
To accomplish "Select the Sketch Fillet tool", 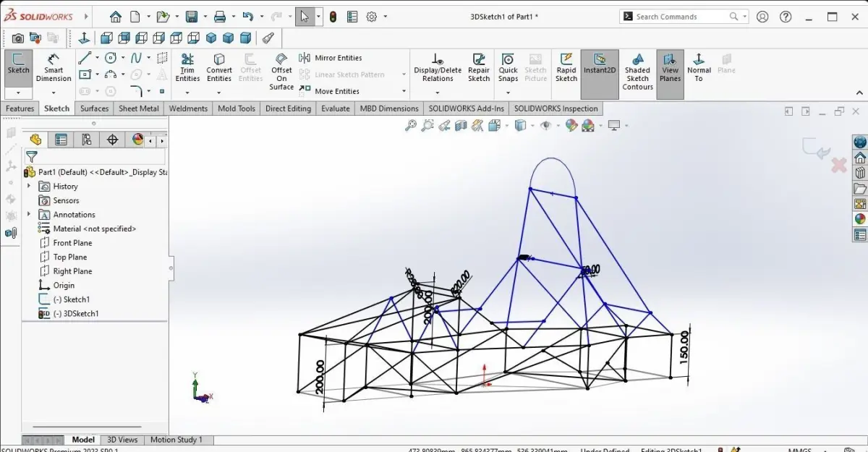I will (x=136, y=91).
